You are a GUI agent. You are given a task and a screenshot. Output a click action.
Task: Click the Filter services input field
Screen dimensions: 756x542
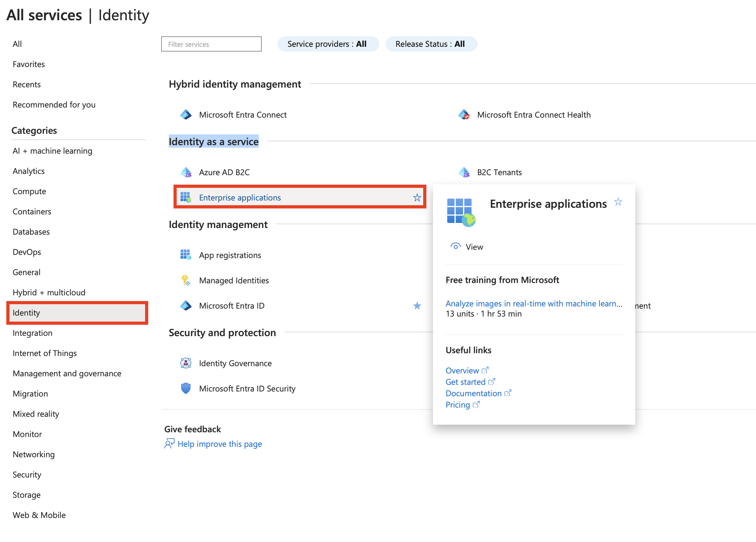[212, 43]
